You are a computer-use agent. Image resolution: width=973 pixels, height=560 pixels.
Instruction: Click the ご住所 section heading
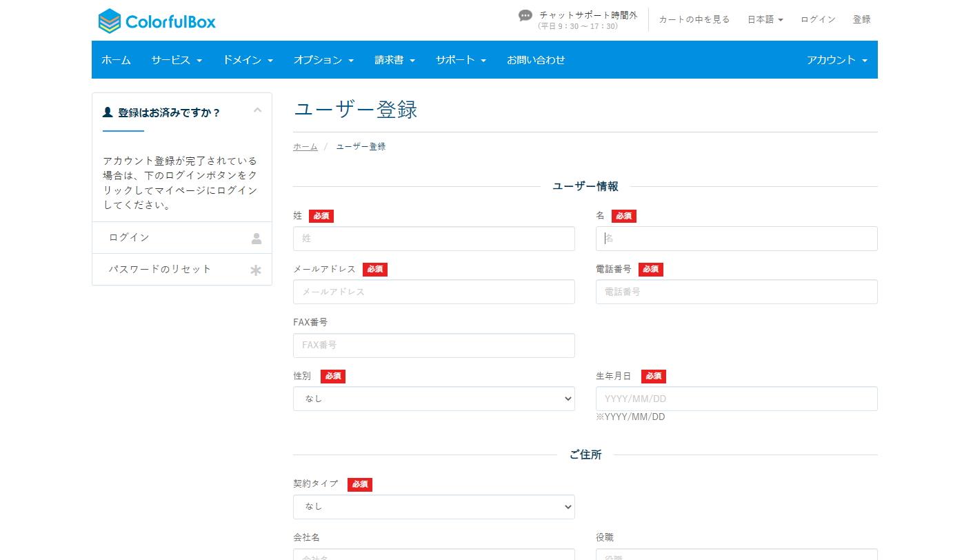pos(585,454)
